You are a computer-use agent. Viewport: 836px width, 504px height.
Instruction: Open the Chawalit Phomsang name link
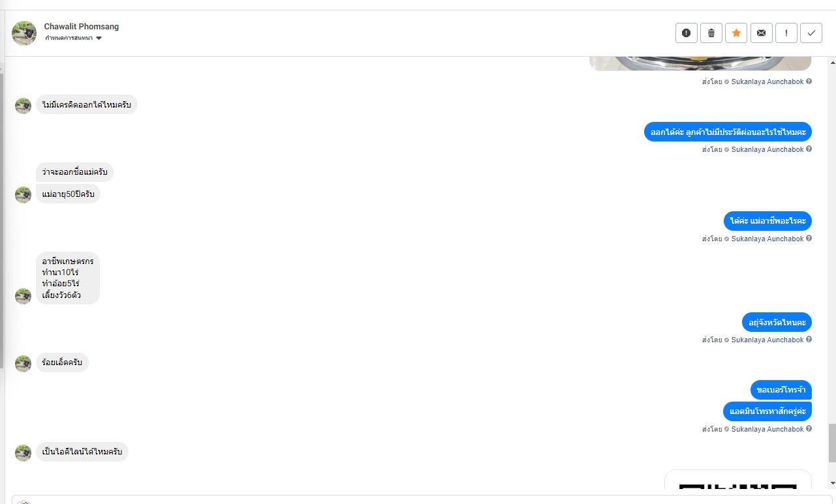pos(82,27)
